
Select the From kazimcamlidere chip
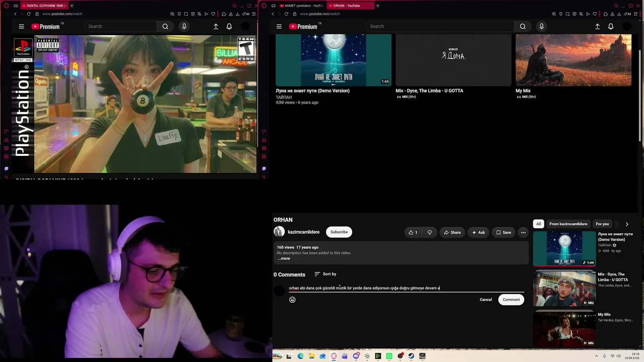point(568,224)
